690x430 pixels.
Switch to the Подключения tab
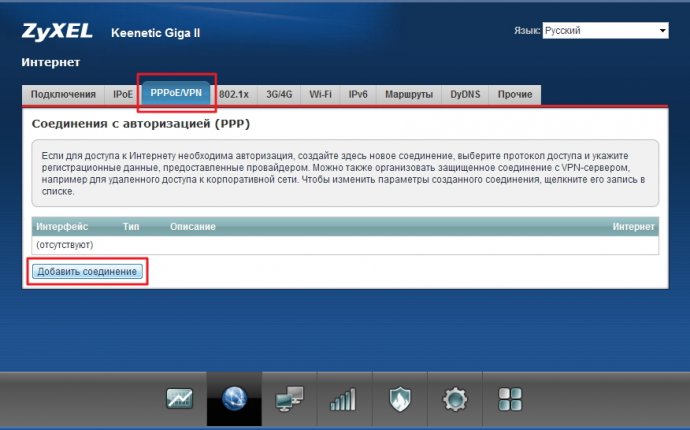[63, 94]
